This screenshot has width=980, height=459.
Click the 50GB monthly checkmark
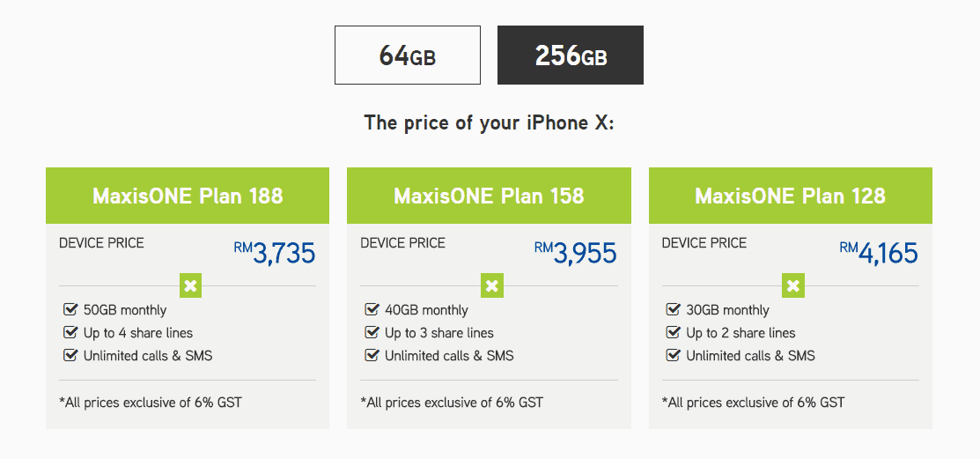[x=70, y=309]
